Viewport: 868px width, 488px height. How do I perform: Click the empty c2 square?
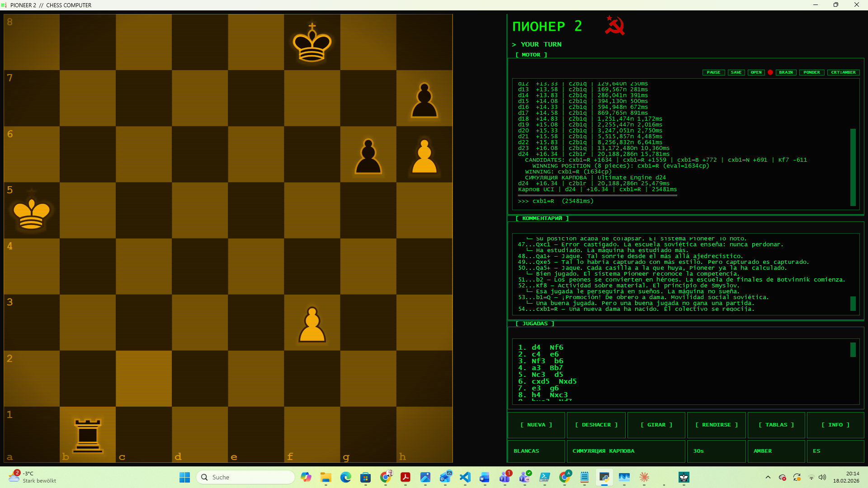pos(144,379)
